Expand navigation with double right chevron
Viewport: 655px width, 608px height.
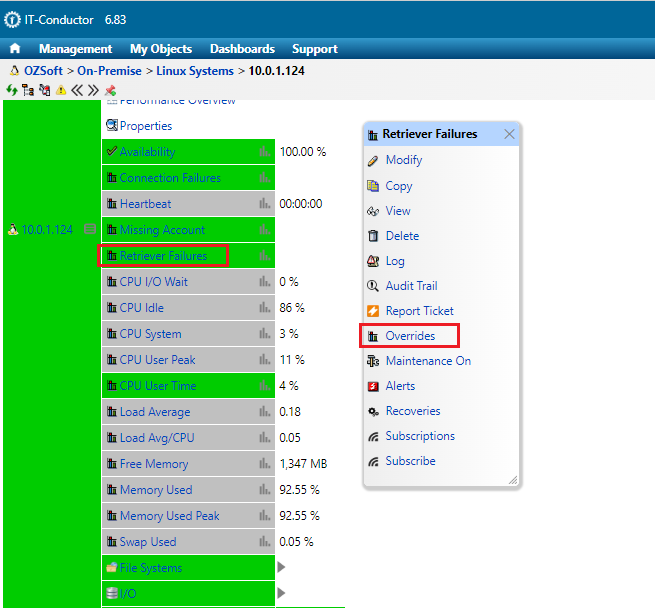coord(93,90)
